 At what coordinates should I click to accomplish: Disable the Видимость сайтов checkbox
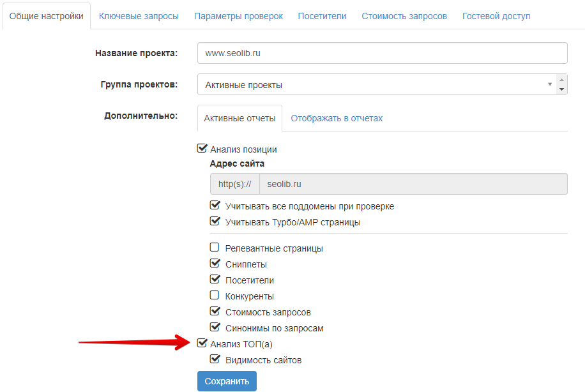coord(215,359)
